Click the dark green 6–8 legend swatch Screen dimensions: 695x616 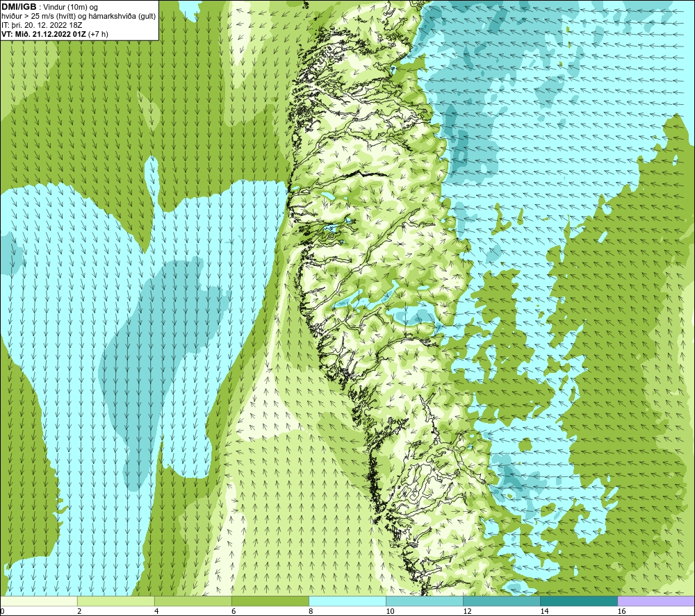click(270, 601)
